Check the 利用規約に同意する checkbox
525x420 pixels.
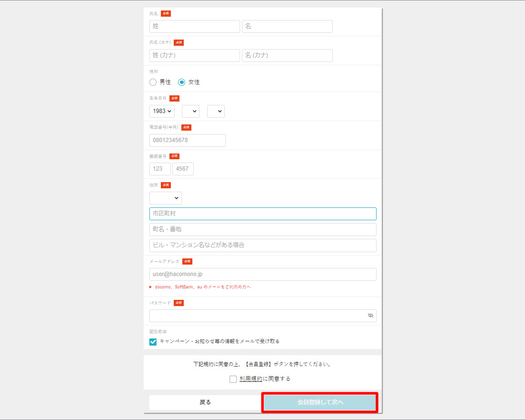(233, 379)
